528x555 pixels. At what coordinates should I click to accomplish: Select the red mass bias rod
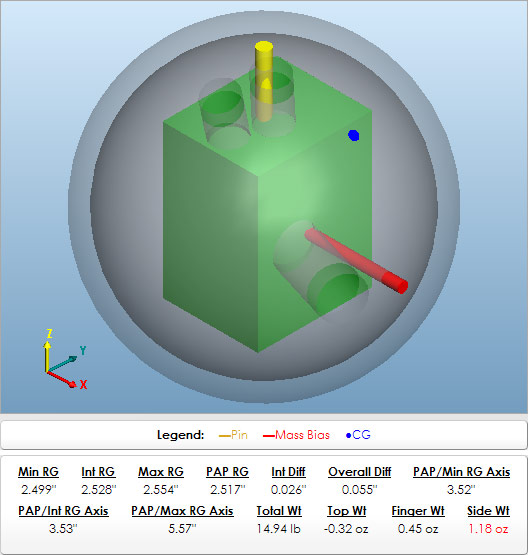click(356, 261)
